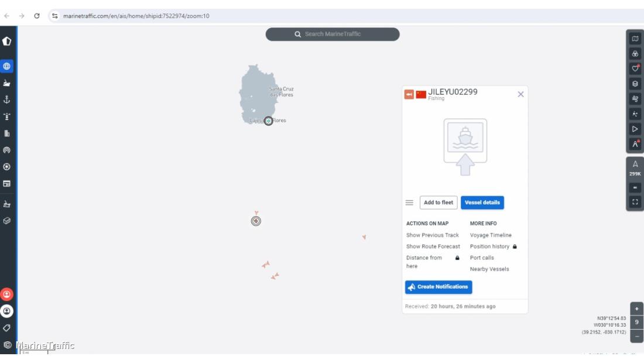Screen dimensions: 644x363
Task: Select Voyage Timeline under More Info
Action: 491,235
